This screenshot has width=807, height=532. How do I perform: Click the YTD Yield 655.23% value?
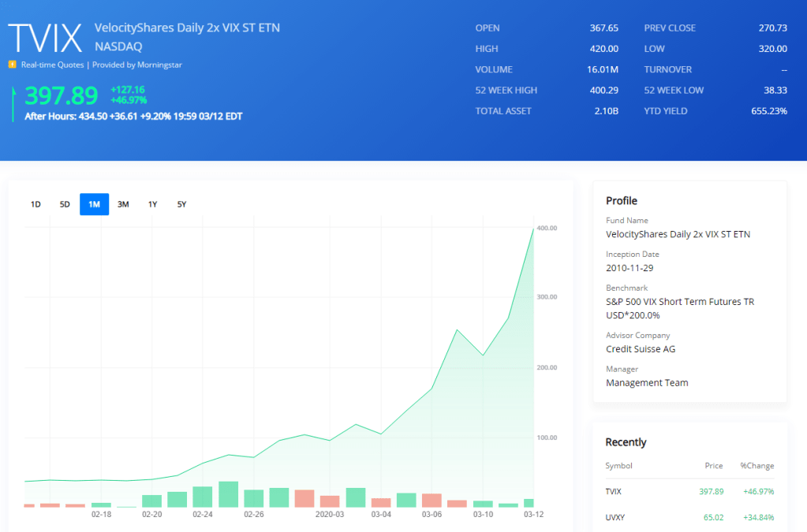(x=768, y=111)
